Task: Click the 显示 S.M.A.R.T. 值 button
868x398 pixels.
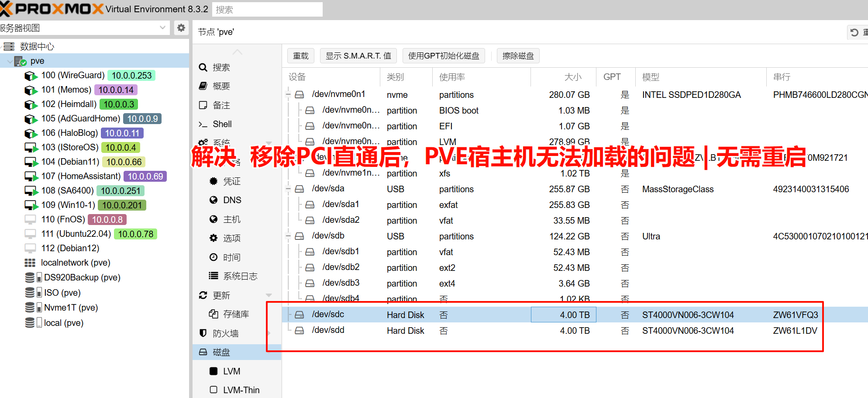Action: [x=358, y=56]
